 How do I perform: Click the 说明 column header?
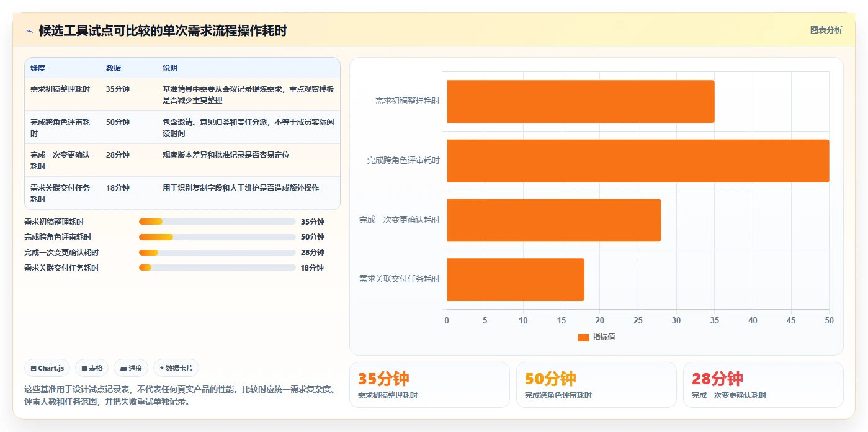click(x=170, y=68)
